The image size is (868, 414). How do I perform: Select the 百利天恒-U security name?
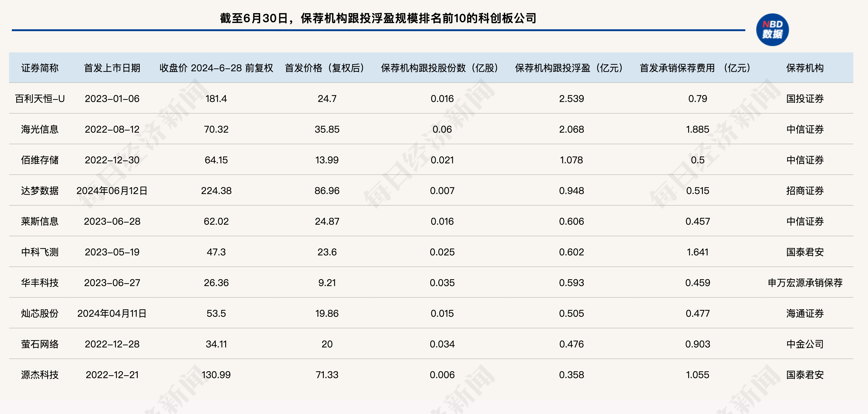tap(40, 99)
